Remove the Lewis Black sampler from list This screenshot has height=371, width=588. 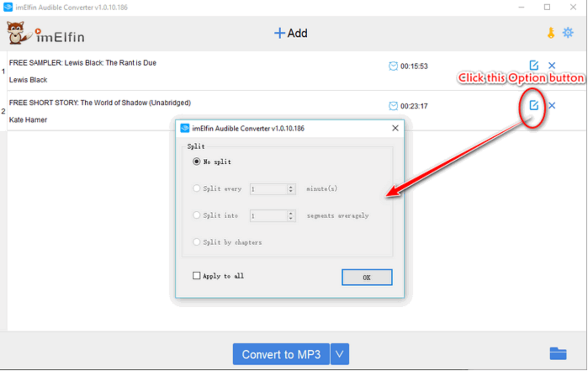pos(552,65)
